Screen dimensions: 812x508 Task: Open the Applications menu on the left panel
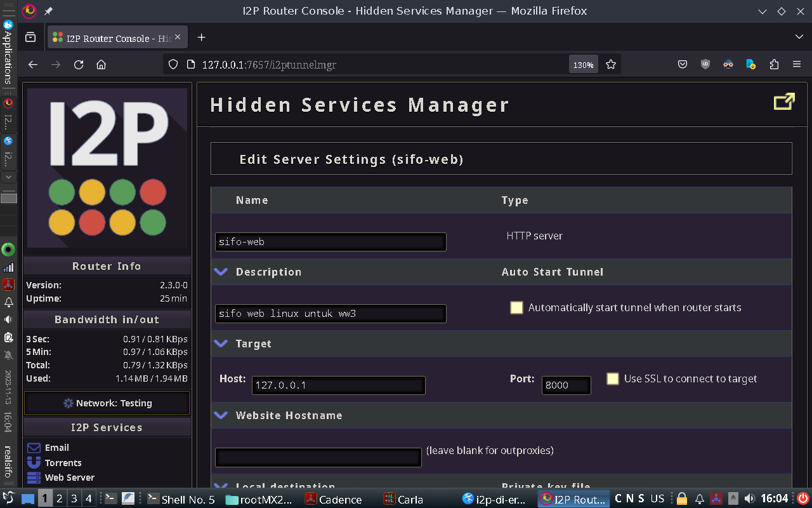click(8, 53)
